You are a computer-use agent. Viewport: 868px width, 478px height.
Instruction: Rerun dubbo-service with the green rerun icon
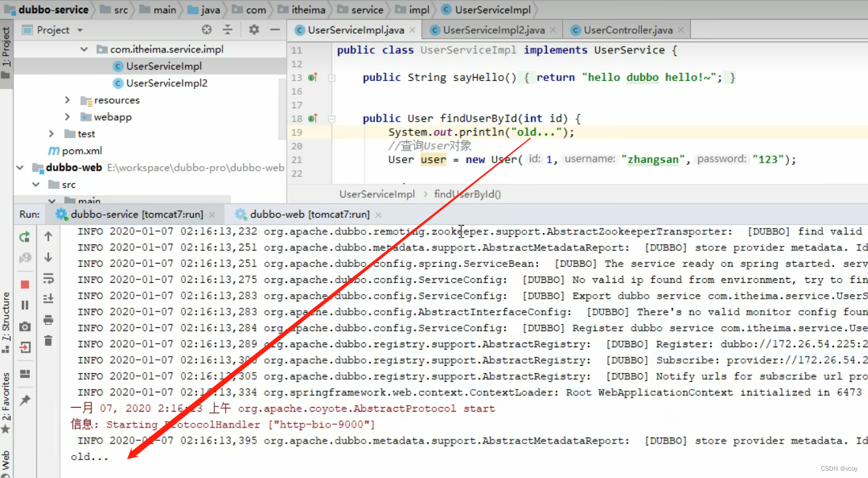point(25,236)
